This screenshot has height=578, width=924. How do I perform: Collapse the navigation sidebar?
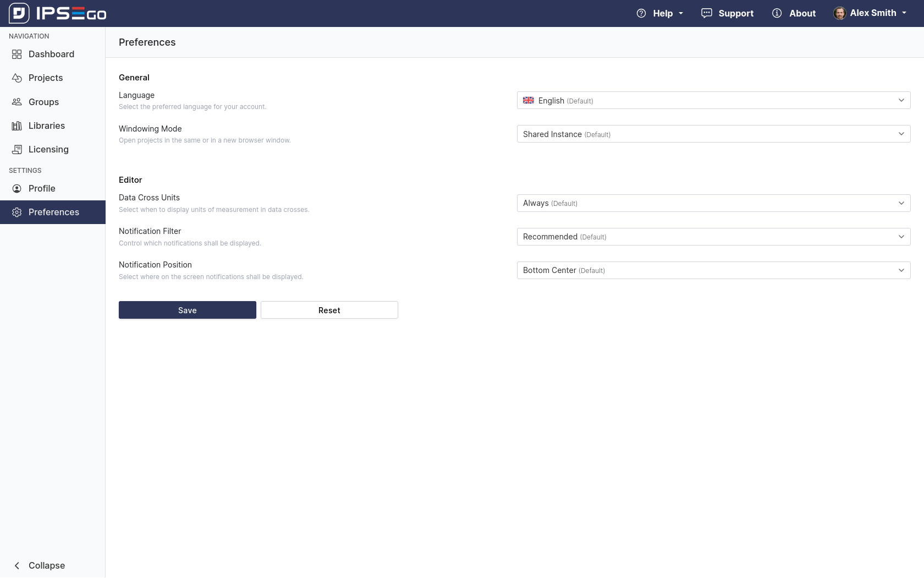click(38, 565)
